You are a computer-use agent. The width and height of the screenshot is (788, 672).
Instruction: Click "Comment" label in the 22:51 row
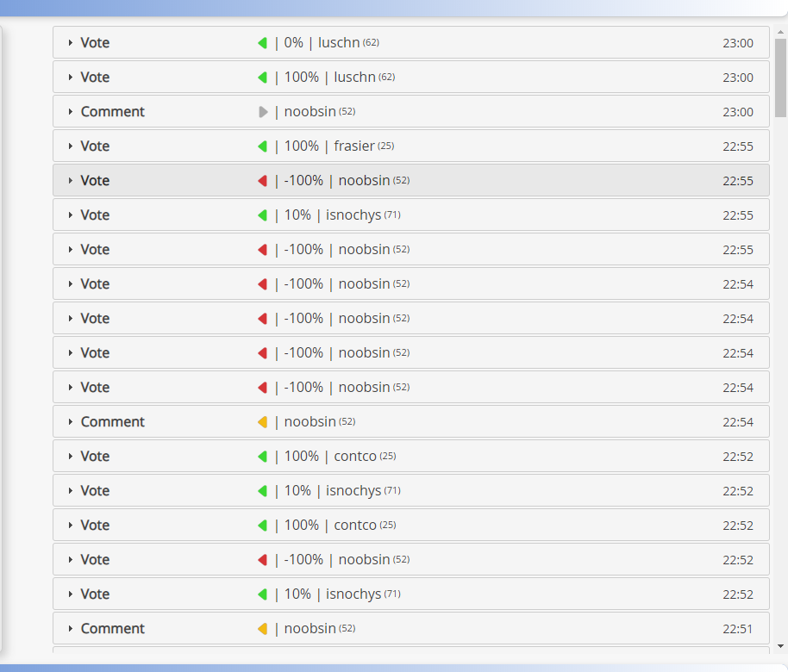click(113, 628)
